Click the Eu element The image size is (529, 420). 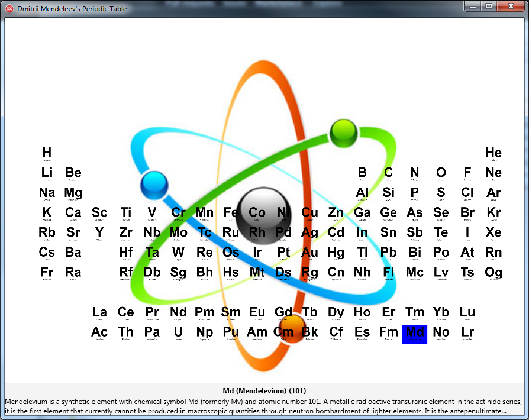click(x=257, y=313)
